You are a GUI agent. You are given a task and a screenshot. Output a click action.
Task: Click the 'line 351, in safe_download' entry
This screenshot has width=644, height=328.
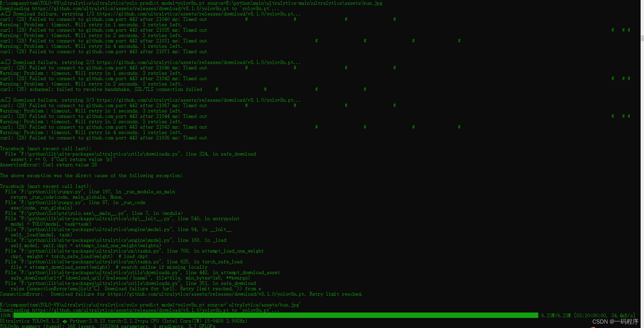tap(131, 283)
